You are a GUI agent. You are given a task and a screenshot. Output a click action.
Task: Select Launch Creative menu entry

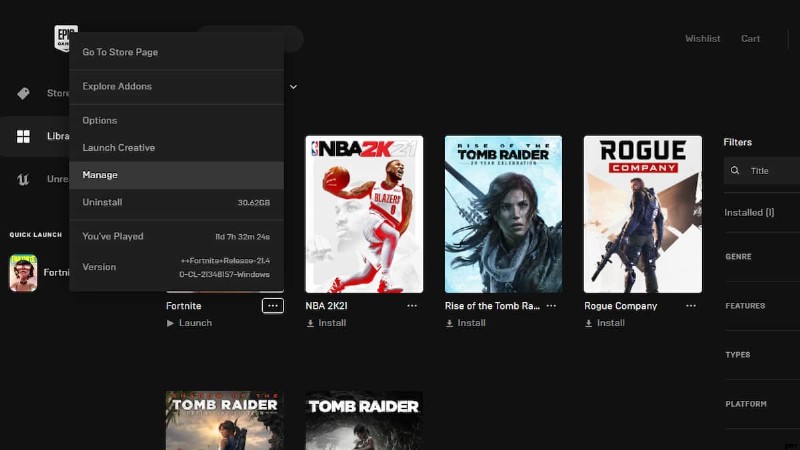177,147
